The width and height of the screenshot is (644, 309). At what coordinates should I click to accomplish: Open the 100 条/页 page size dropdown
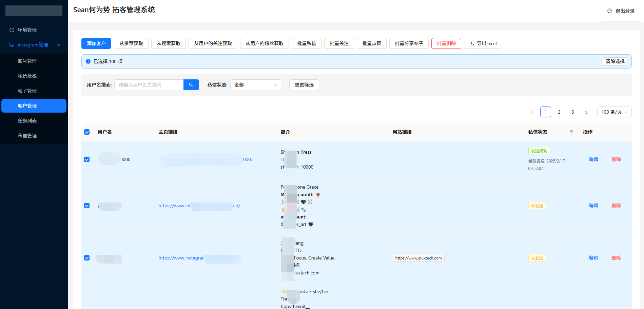[x=614, y=112]
